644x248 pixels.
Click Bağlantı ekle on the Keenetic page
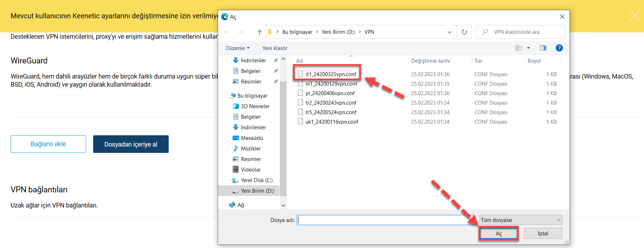click(x=48, y=144)
